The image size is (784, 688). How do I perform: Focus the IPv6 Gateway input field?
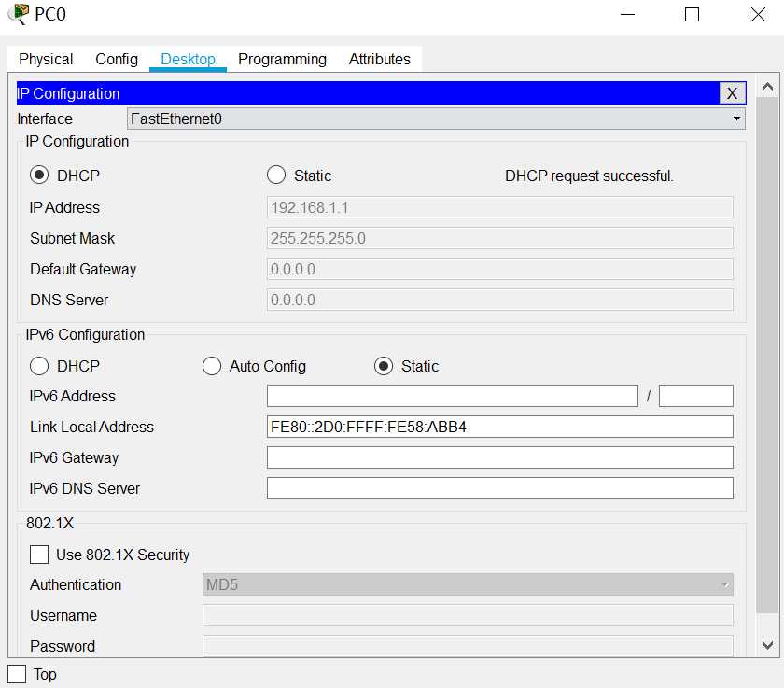[500, 457]
